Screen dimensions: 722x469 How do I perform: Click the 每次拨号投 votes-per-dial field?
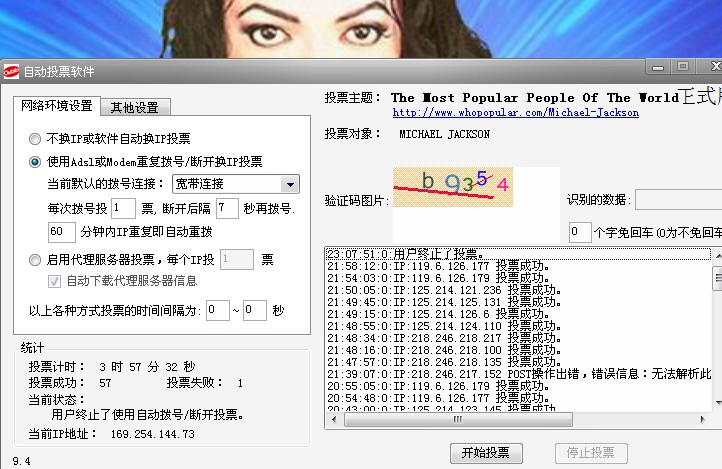(x=123, y=208)
